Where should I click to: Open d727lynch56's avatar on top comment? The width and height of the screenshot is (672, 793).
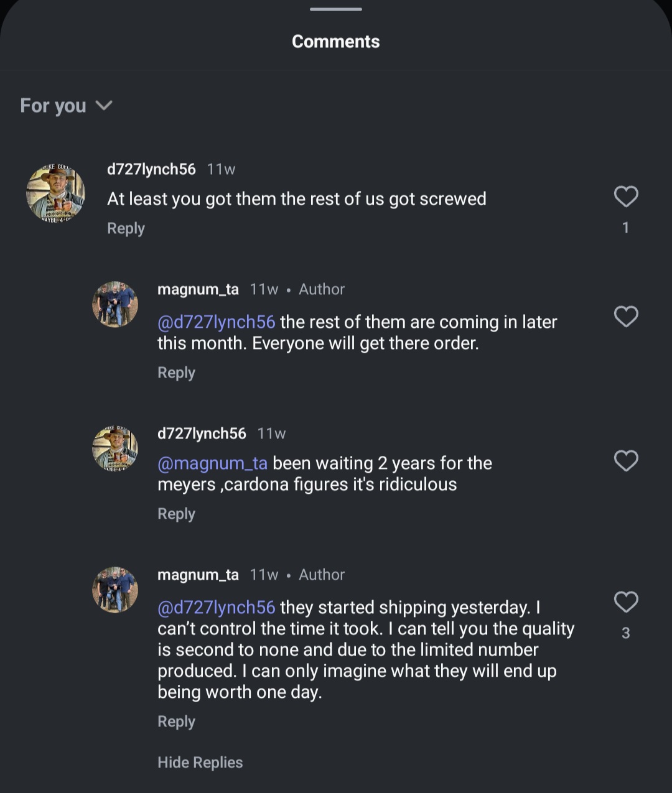[x=55, y=193]
